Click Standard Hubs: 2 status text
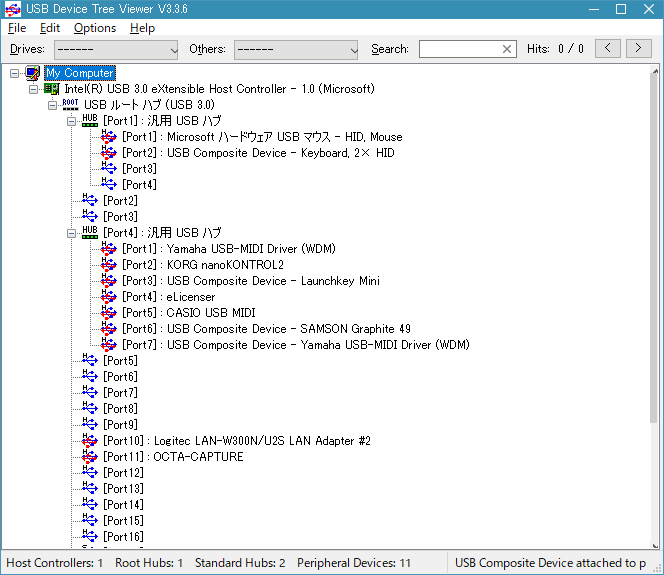The image size is (664, 575). [x=240, y=563]
